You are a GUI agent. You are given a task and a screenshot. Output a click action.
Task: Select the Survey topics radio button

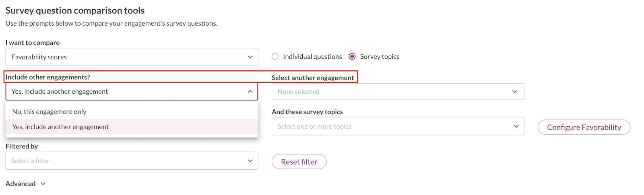click(x=352, y=57)
